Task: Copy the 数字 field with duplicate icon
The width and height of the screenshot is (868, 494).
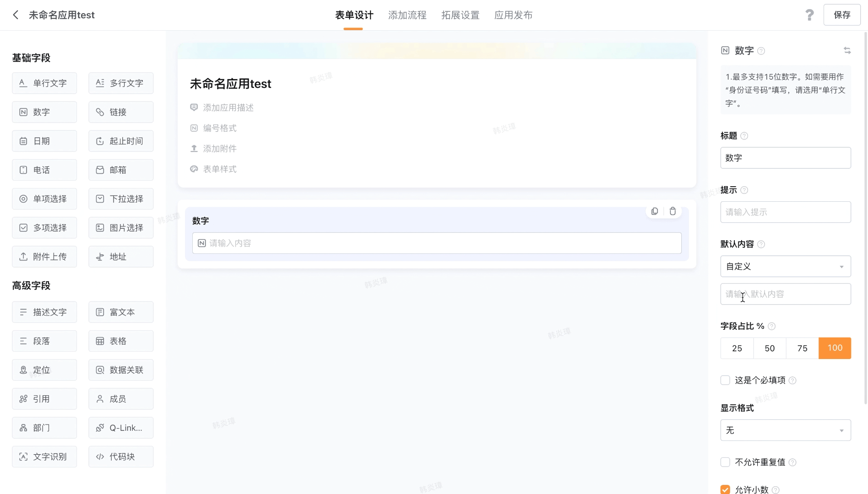Action: click(655, 211)
